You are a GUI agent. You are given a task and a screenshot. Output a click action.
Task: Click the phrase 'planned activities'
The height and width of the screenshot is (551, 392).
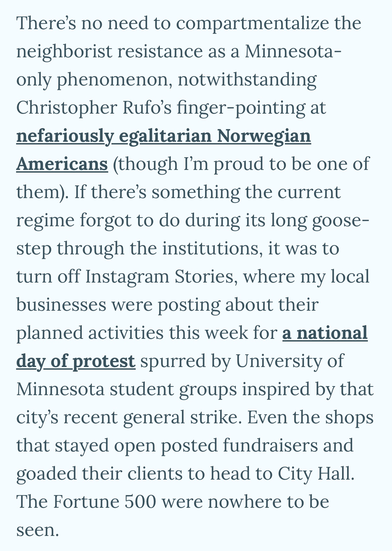[90, 333]
